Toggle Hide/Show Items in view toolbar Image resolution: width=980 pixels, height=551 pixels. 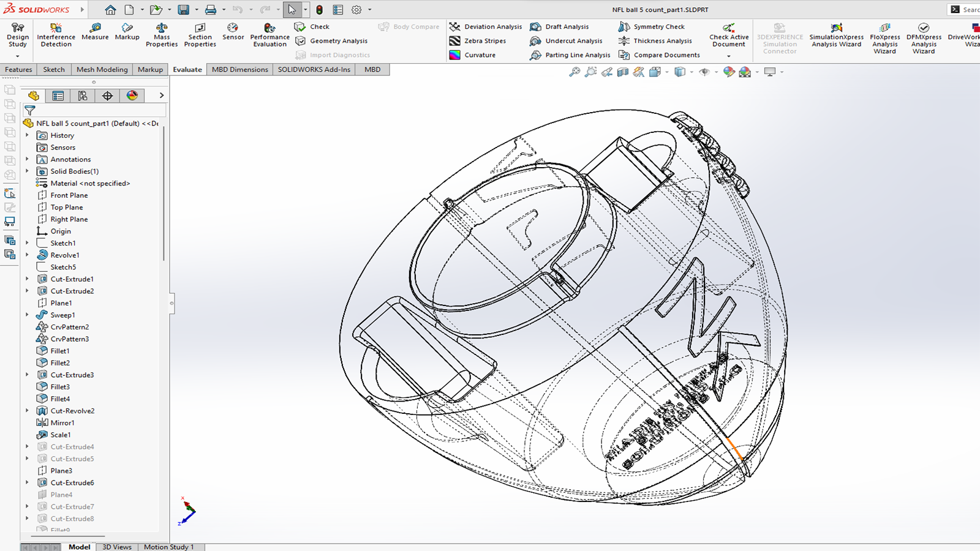coord(704,72)
